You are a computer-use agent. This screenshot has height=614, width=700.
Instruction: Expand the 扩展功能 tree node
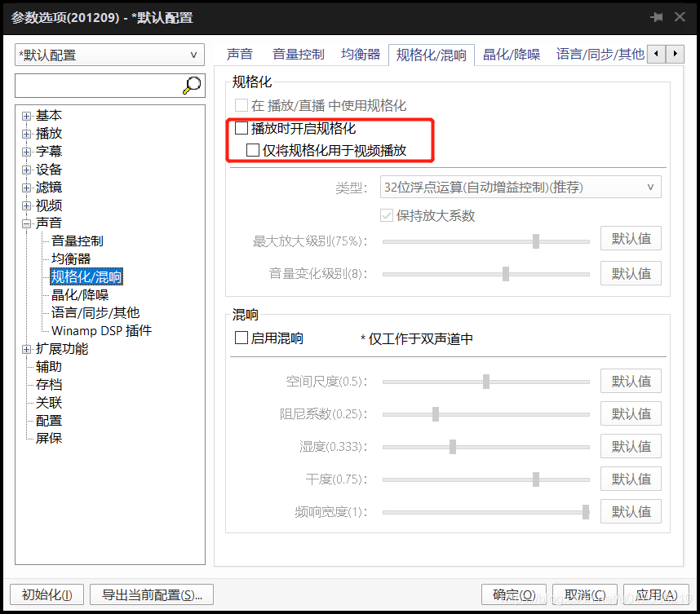tap(27, 348)
